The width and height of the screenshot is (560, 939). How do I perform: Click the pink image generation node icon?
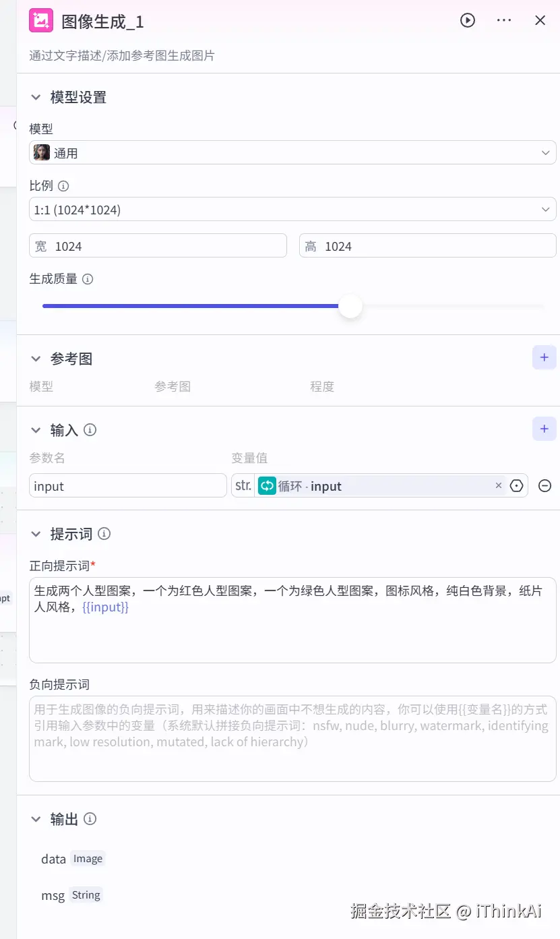(x=40, y=20)
